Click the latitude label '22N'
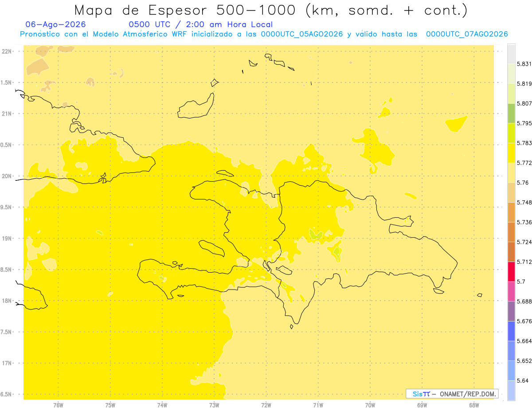The image size is (532, 411). [7, 51]
